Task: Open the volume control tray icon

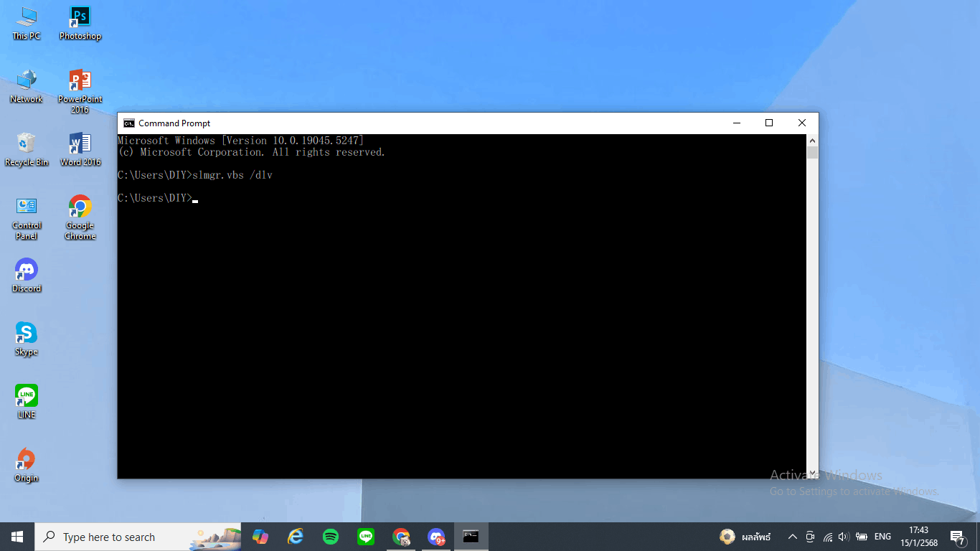Action: coord(844,537)
